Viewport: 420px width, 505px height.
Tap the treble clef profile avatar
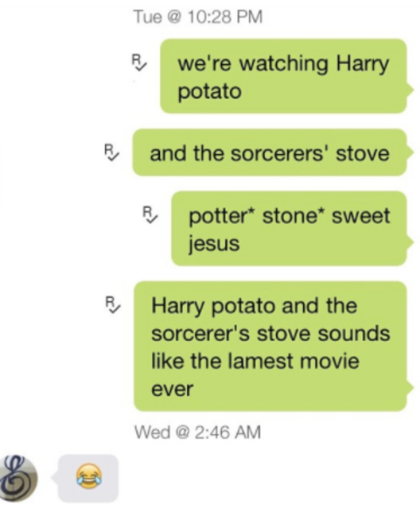18,478
